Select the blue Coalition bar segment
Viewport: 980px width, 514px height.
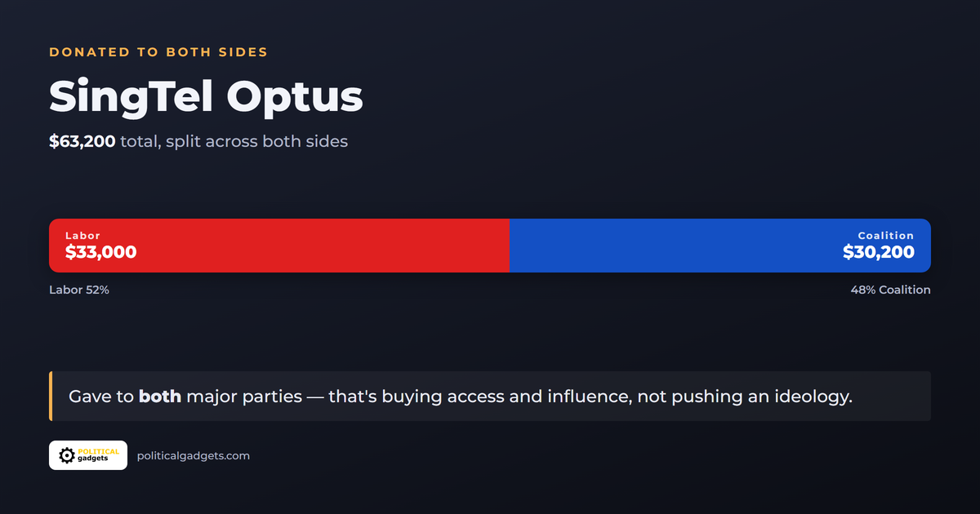point(720,246)
